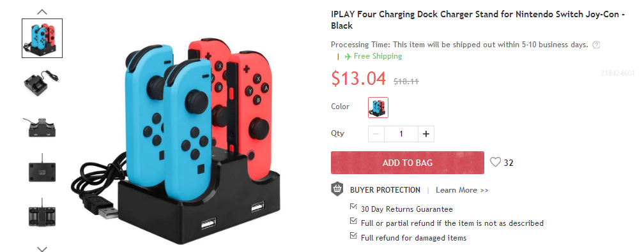View the fourth thumbnail showing dock bottom
Image resolution: width=644 pixels, height=252 pixels.
[42, 170]
